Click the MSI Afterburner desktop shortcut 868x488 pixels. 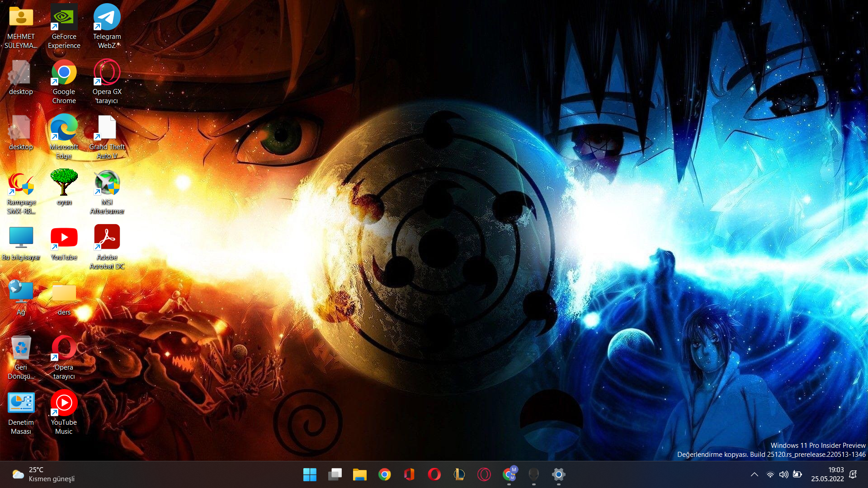pyautogui.click(x=107, y=184)
